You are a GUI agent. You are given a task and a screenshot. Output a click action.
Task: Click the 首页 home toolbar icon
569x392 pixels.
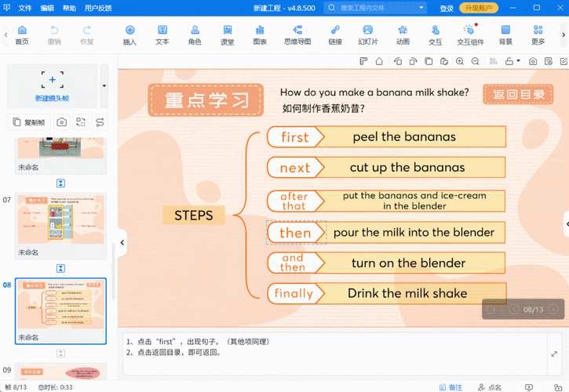click(x=22, y=34)
